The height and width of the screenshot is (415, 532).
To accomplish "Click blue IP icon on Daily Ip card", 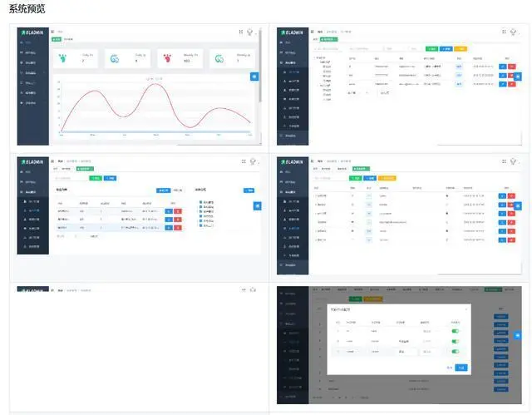I will (115, 59).
